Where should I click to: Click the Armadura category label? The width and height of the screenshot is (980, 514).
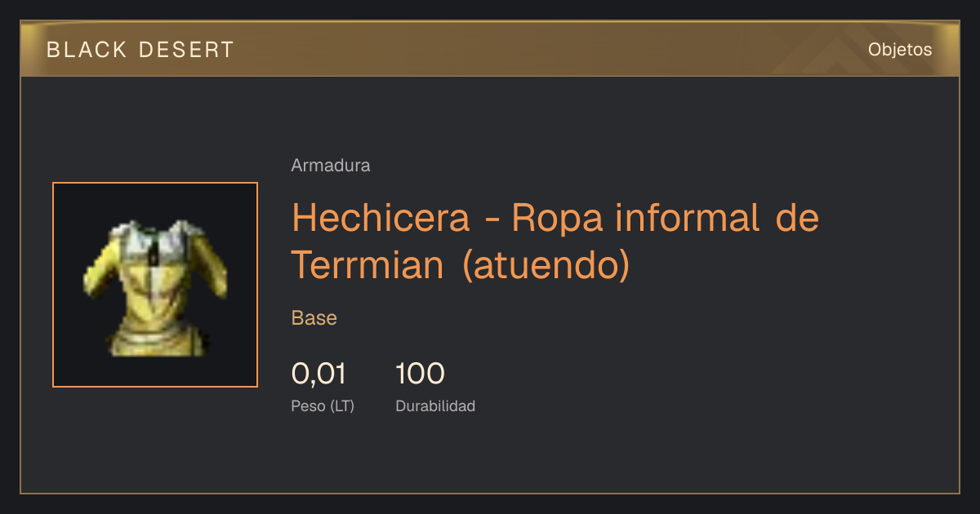tap(331, 166)
